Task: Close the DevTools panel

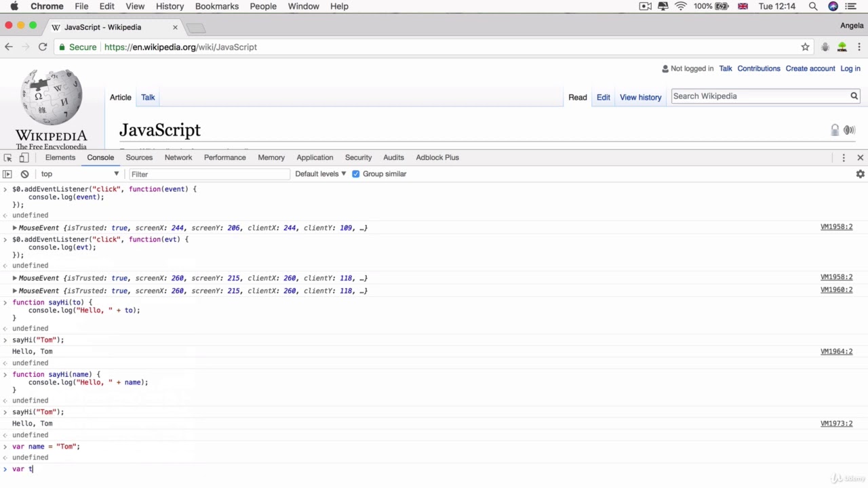Action: 860,157
